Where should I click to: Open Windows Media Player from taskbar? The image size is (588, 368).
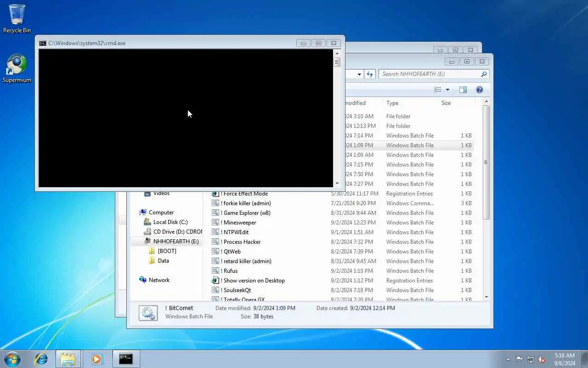96,359
